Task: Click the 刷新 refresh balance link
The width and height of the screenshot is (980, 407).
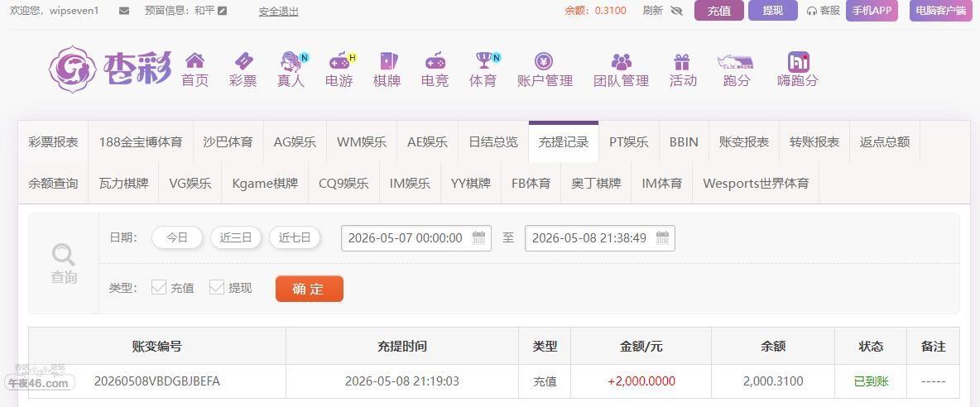Action: click(652, 11)
